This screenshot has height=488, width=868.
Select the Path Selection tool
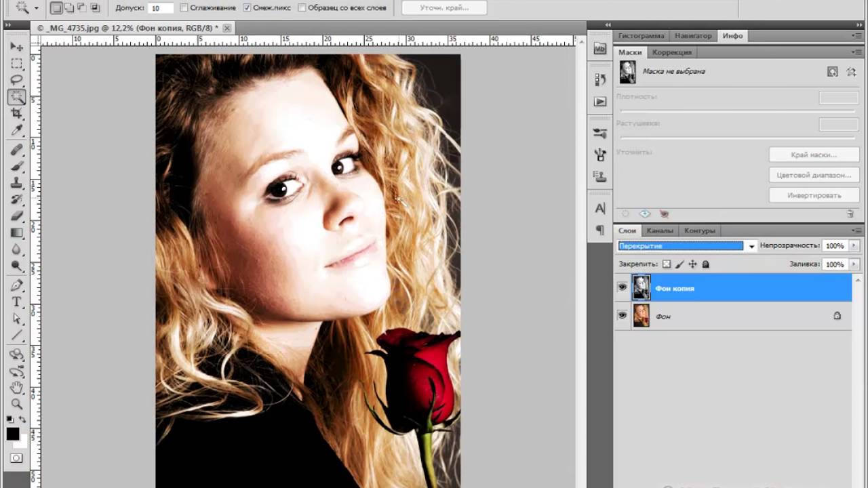(x=17, y=319)
